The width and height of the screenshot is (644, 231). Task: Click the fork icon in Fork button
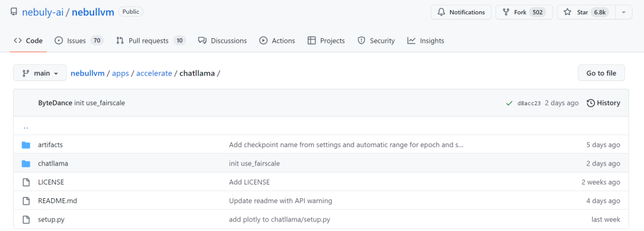tap(506, 13)
